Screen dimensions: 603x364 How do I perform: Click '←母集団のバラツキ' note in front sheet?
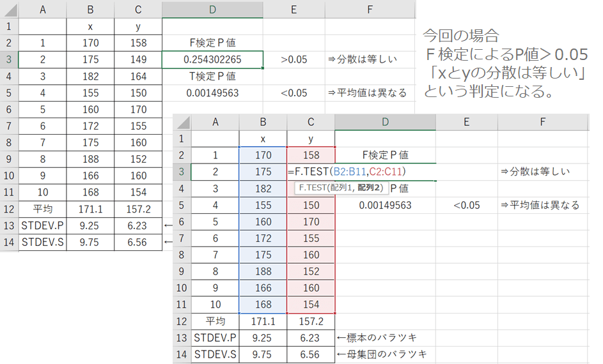coord(382,354)
